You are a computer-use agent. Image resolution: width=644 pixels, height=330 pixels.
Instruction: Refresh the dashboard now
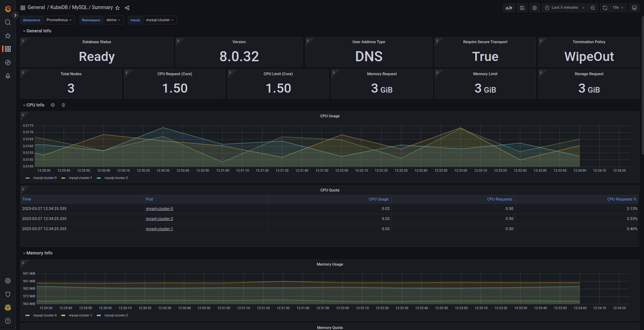point(605,8)
